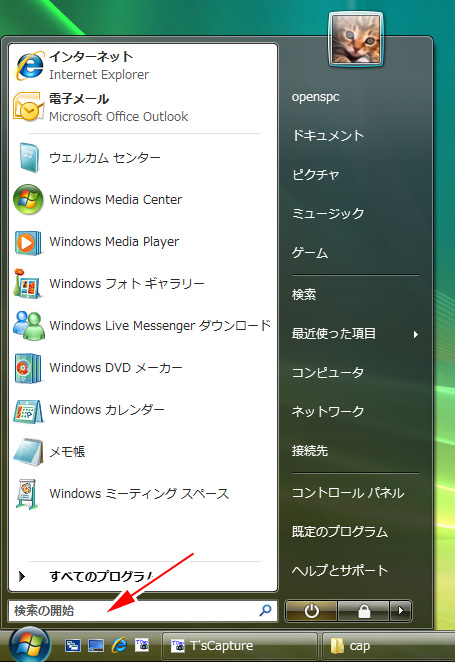Select 検索 in the right pane
This screenshot has width=455, height=662.
pyautogui.click(x=304, y=294)
